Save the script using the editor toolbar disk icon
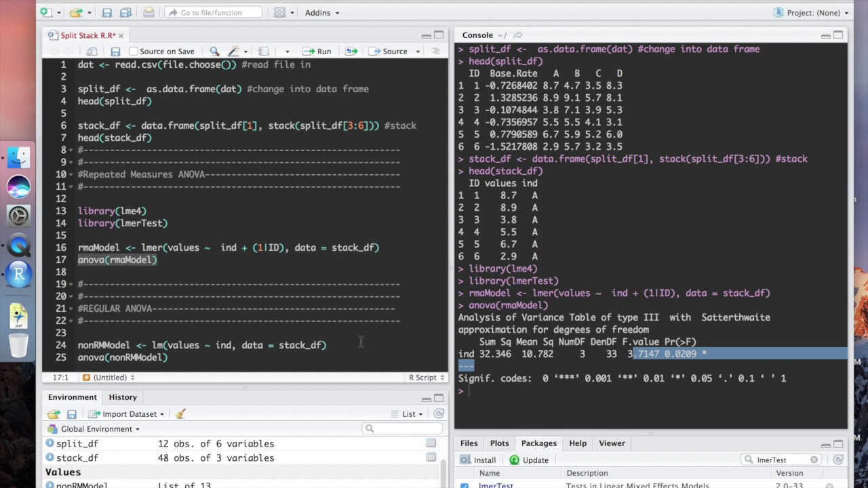Image resolution: width=868 pixels, height=488 pixels. 115,52
